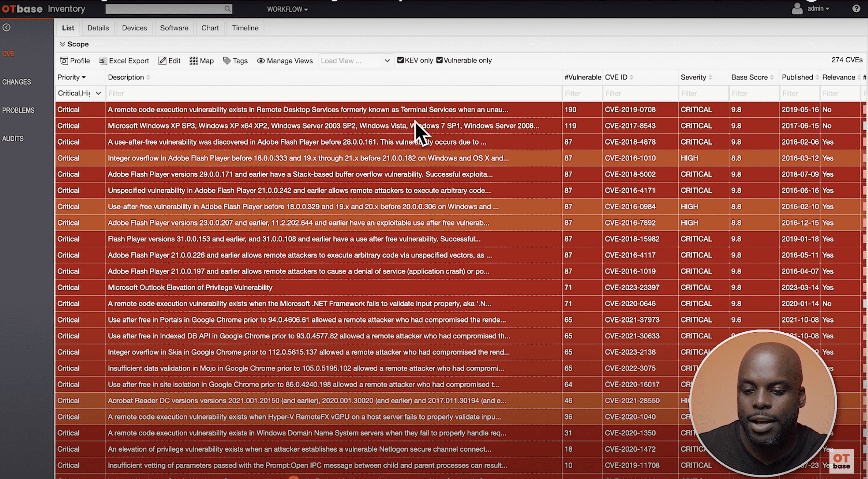Click the Excel Export icon

pos(103,61)
